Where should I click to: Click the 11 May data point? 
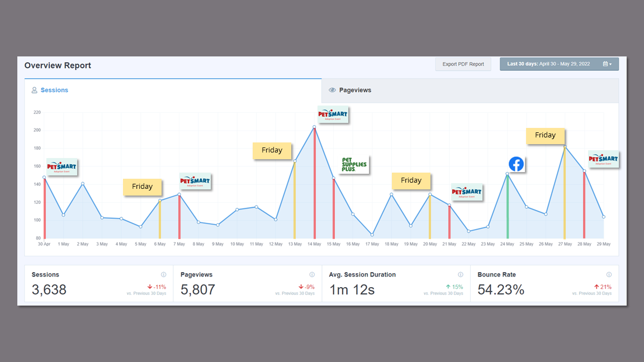[x=256, y=207]
